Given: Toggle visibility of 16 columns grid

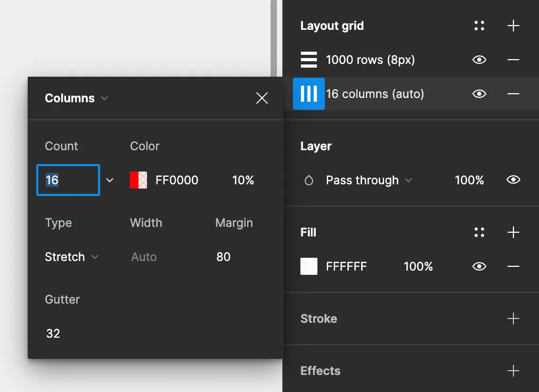Looking at the screenshot, I should pos(479,94).
